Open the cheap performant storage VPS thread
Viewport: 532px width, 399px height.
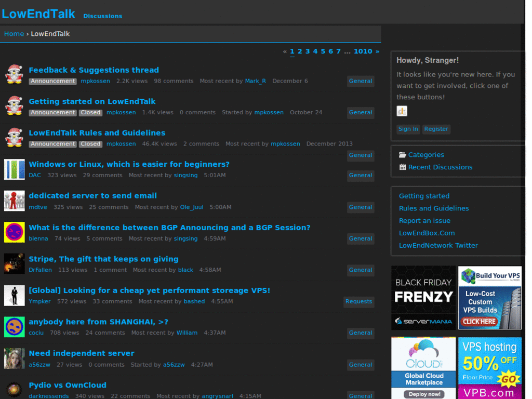coord(149,290)
